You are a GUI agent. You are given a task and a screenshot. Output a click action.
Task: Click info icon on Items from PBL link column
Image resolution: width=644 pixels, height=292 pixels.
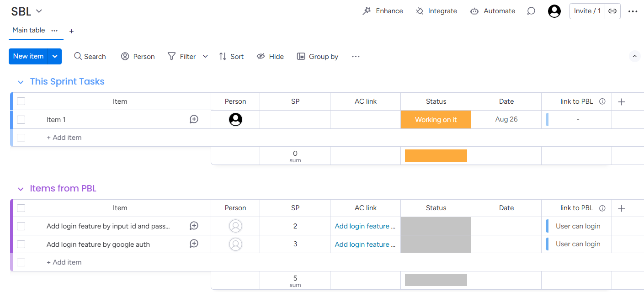pos(602,208)
